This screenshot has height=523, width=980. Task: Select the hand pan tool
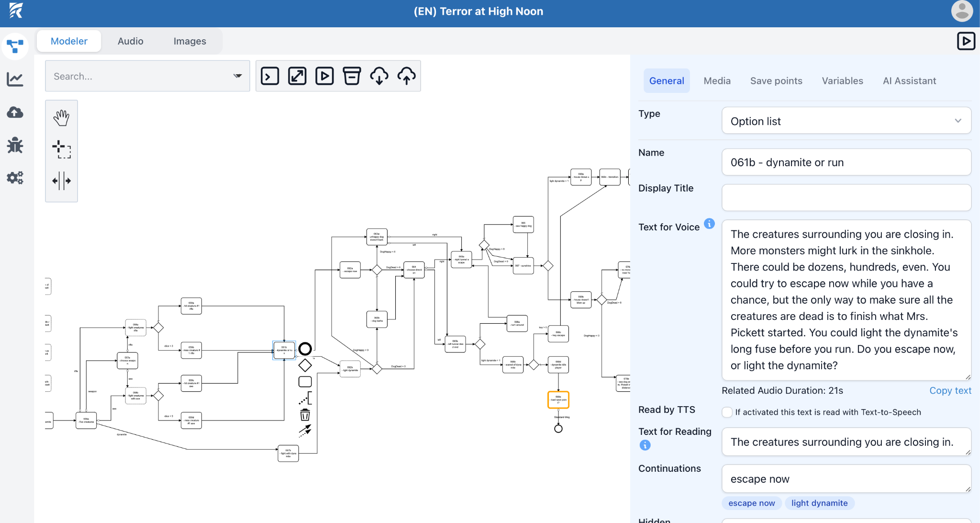coord(61,118)
